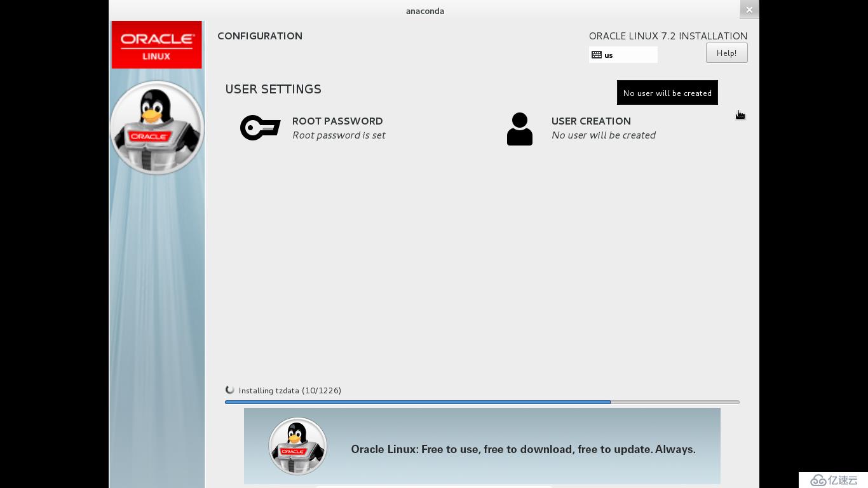Click the "Root password is set" status text
The width and height of the screenshot is (868, 488).
point(339,135)
